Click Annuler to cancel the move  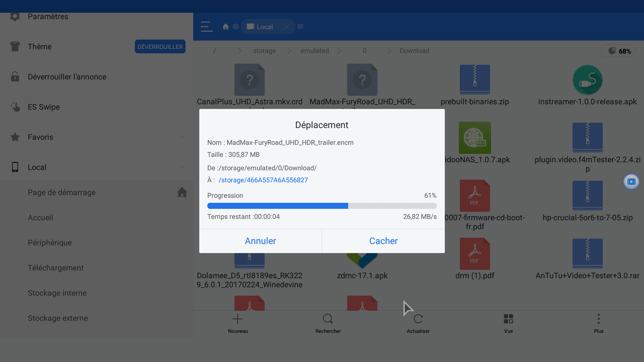pyautogui.click(x=260, y=241)
